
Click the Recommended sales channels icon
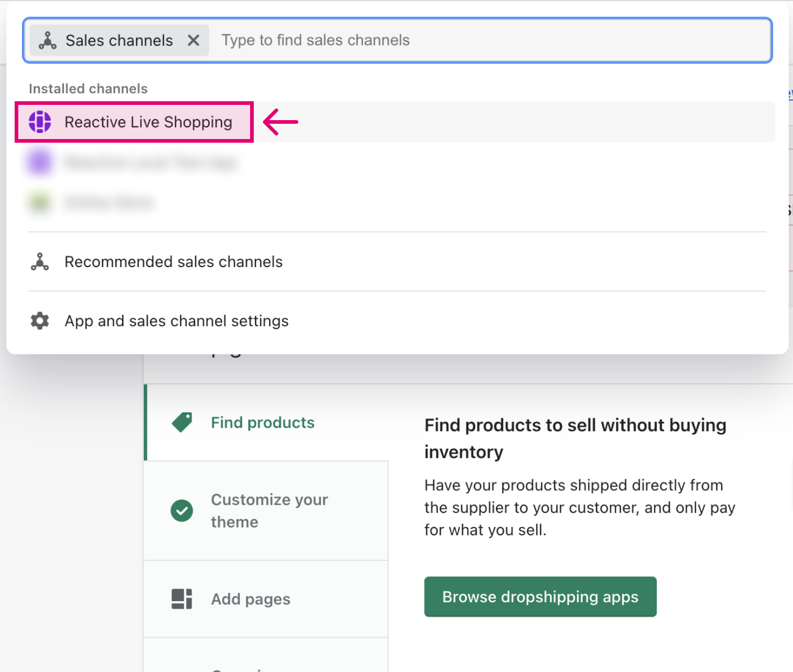[x=40, y=262]
